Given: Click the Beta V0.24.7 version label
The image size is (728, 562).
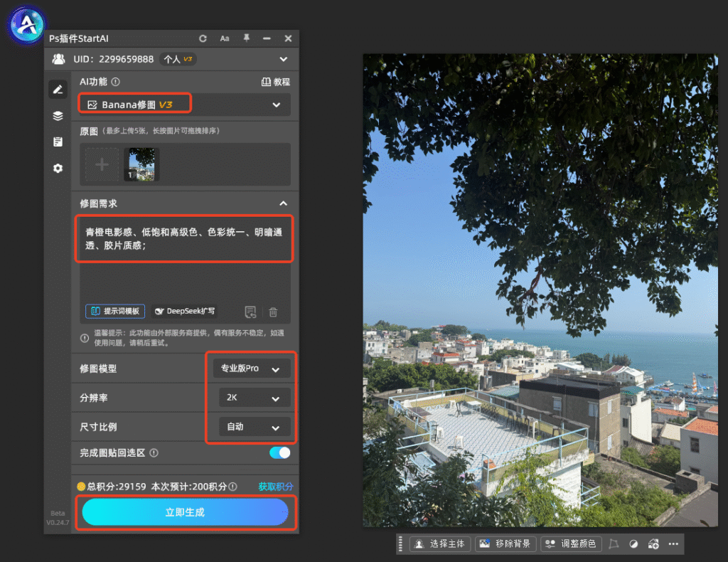Looking at the screenshot, I should [58, 518].
